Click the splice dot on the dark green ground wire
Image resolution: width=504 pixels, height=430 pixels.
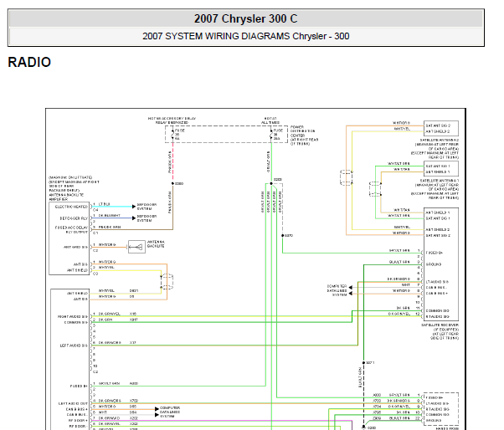pyautogui.click(x=363, y=362)
